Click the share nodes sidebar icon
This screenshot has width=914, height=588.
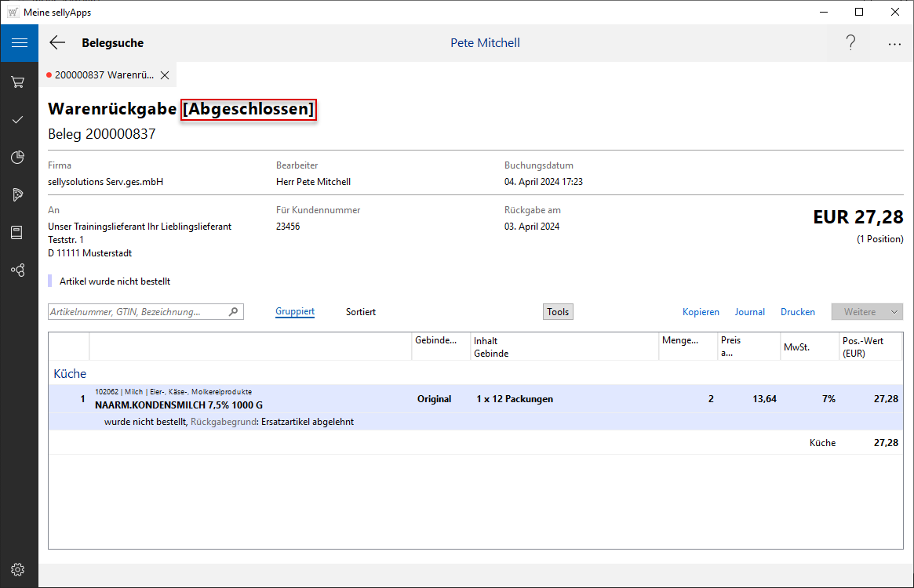point(18,270)
